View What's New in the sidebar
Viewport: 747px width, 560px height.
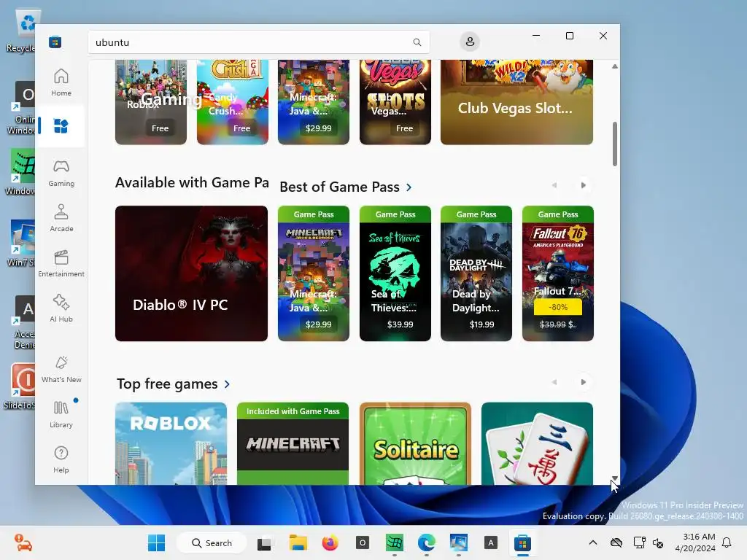click(61, 369)
